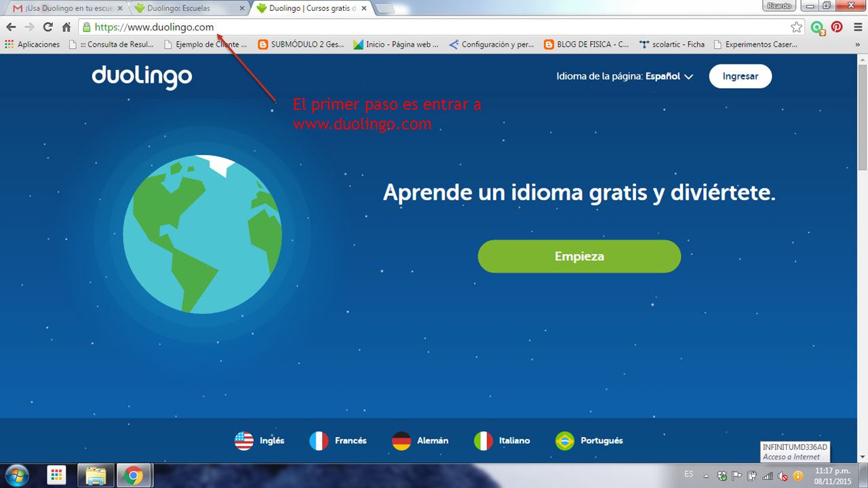Screen dimensions: 868x488
Task: Click the green Empieza button
Action: [579, 256]
